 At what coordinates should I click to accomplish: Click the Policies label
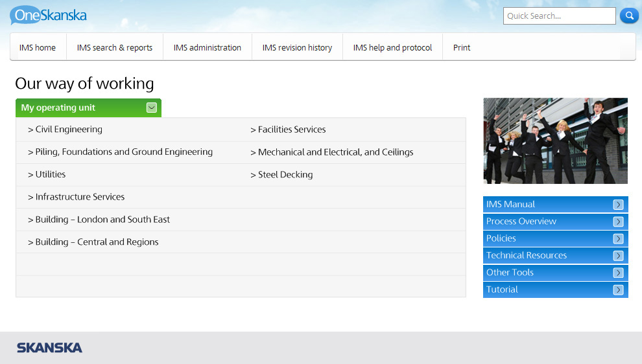click(501, 238)
